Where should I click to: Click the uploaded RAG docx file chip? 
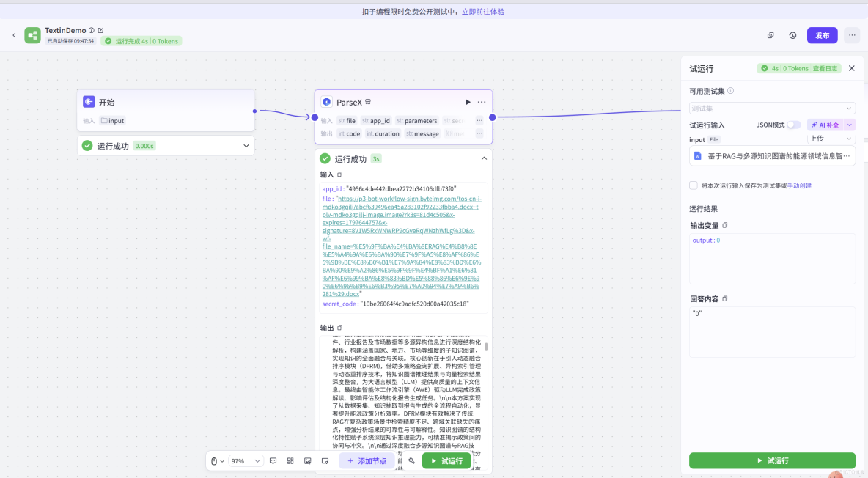point(772,155)
